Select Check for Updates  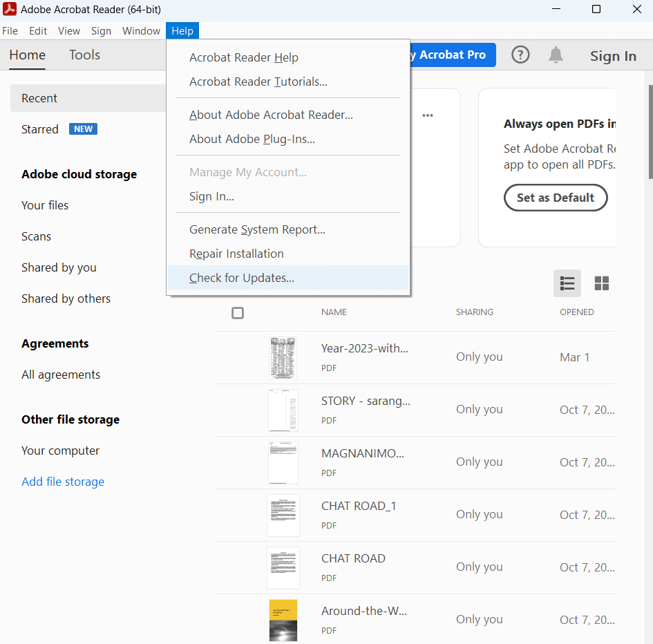pyautogui.click(x=288, y=278)
